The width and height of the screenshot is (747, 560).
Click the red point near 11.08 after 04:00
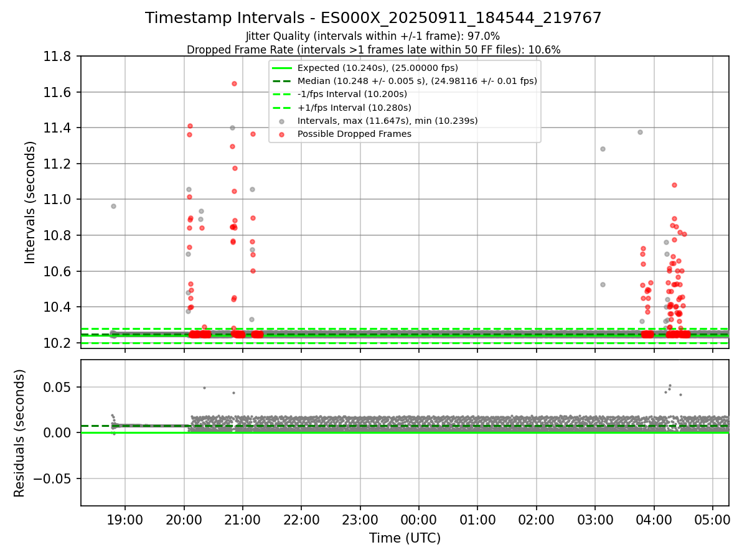coord(674,185)
